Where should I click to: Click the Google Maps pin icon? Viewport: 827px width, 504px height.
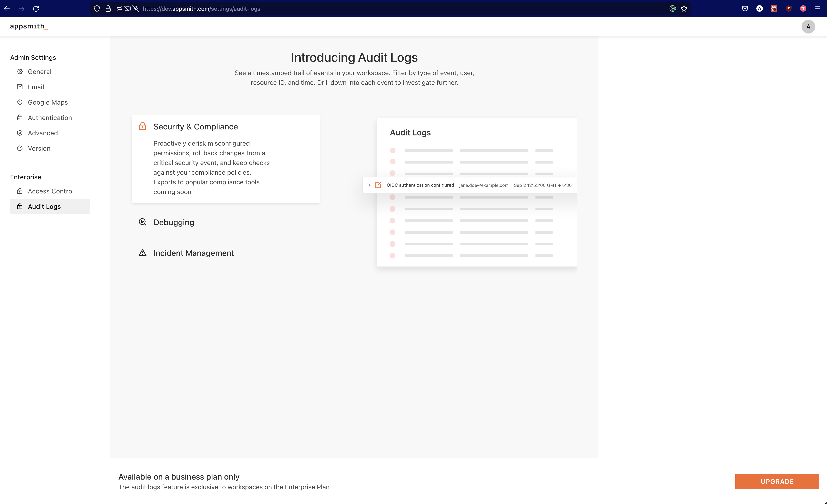[x=20, y=102]
